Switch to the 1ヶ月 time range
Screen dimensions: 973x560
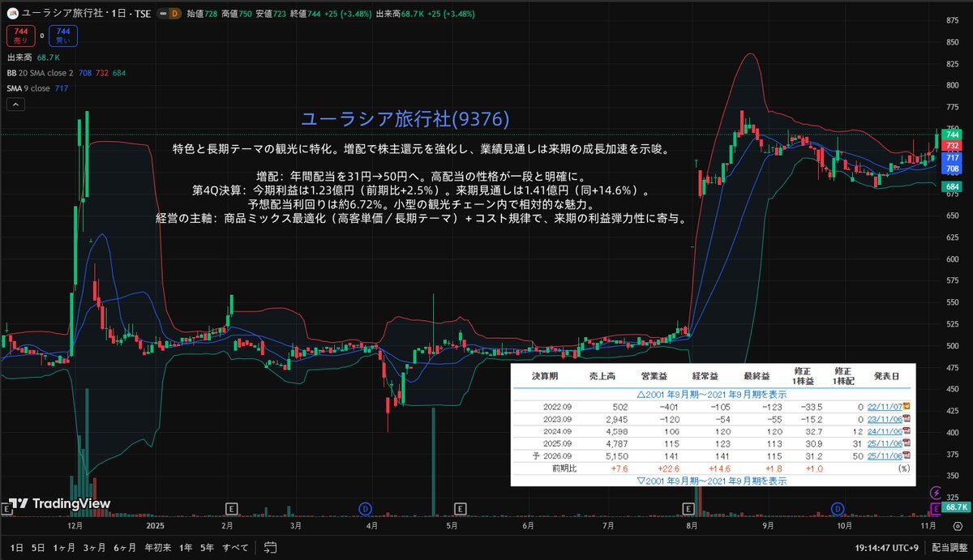tap(65, 548)
